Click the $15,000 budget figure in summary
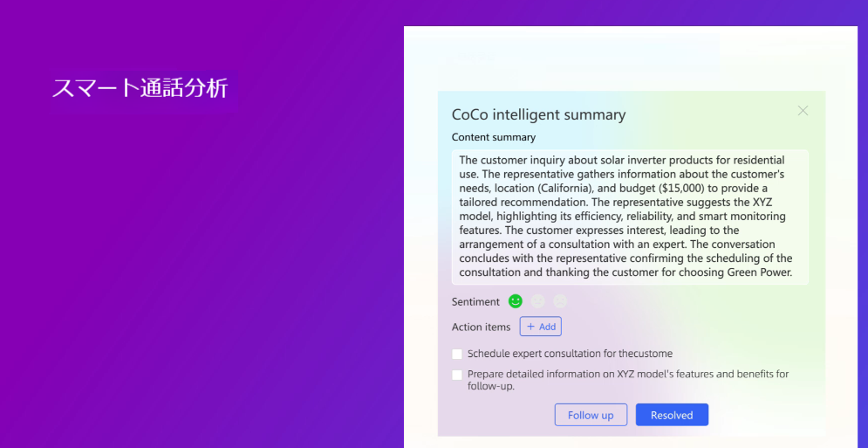 [x=682, y=189]
